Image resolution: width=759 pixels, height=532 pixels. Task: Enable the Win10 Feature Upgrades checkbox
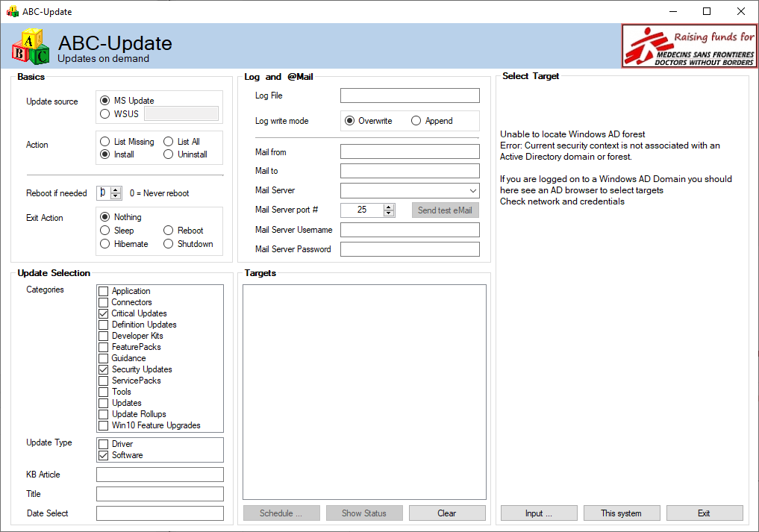click(104, 425)
